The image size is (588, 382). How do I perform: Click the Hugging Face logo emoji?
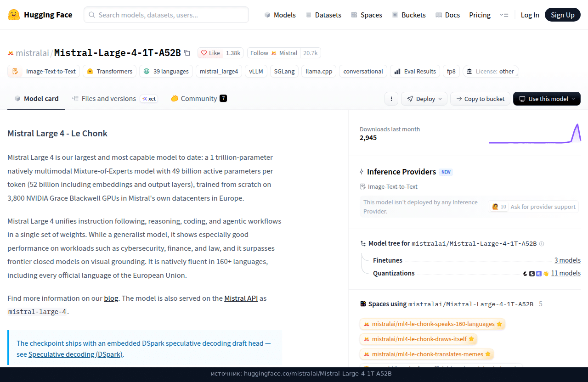coord(14,15)
